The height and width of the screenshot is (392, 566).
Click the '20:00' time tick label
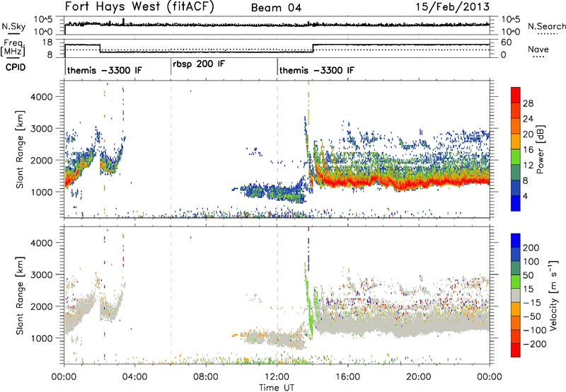[x=418, y=377]
